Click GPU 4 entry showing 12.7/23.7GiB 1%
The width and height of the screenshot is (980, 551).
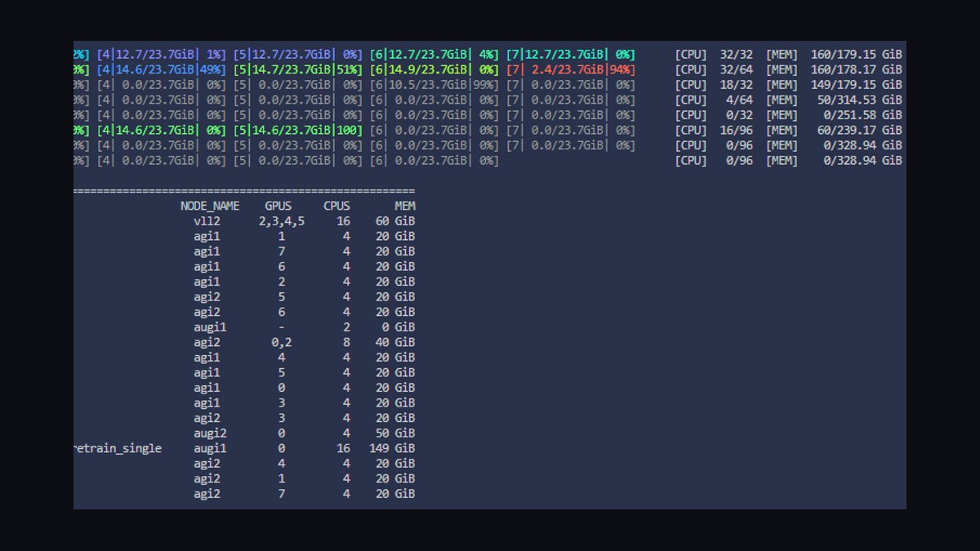[x=161, y=54]
